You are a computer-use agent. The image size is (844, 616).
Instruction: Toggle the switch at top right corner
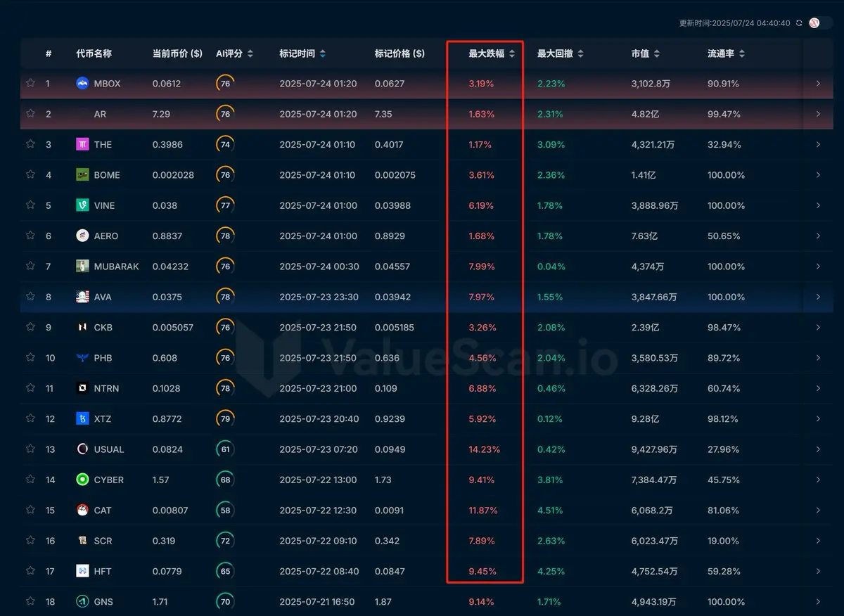tap(820, 23)
